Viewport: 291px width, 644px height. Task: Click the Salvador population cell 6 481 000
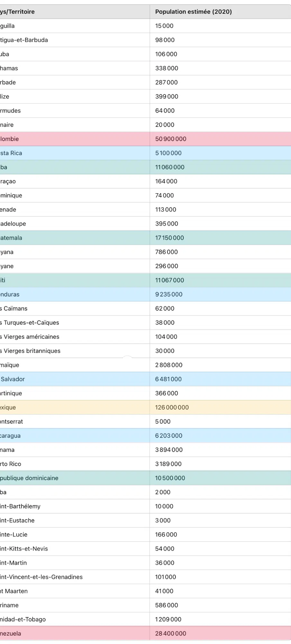168,379
